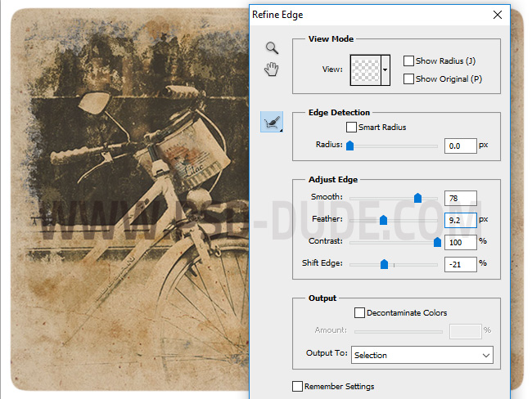Viewport: 532px width, 399px height.
Task: Check the Decontaminate Colors option
Action: 359,312
